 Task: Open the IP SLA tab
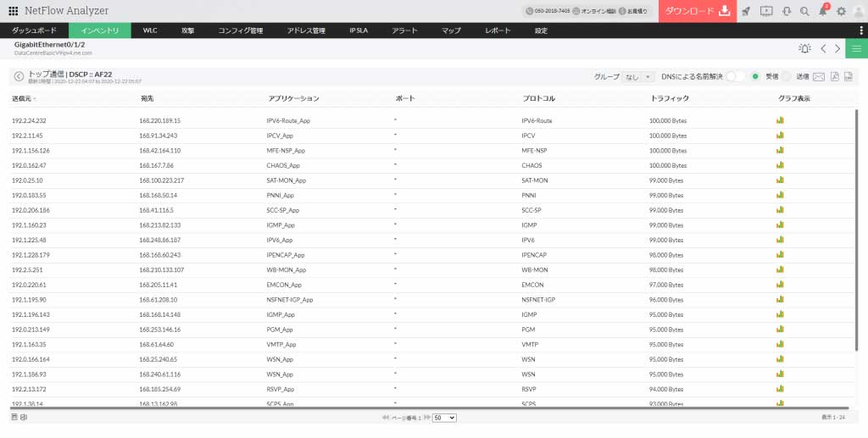359,30
